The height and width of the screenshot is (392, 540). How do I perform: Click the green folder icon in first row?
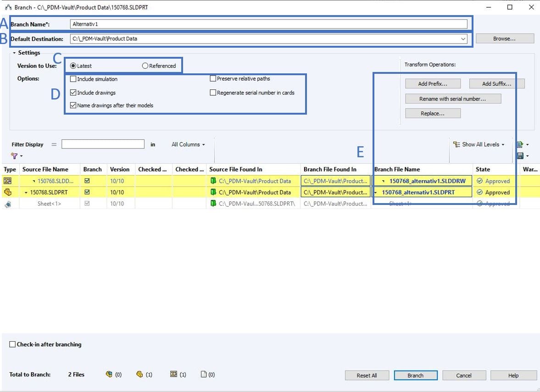(x=213, y=181)
